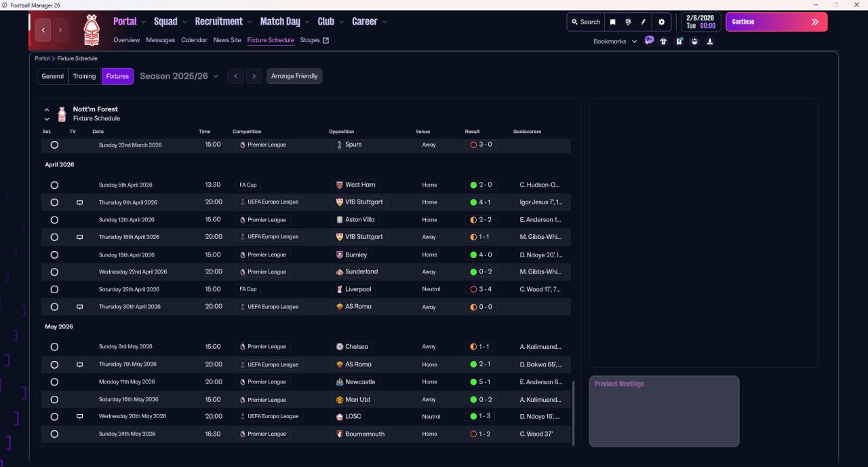Click the Search field

(585, 22)
